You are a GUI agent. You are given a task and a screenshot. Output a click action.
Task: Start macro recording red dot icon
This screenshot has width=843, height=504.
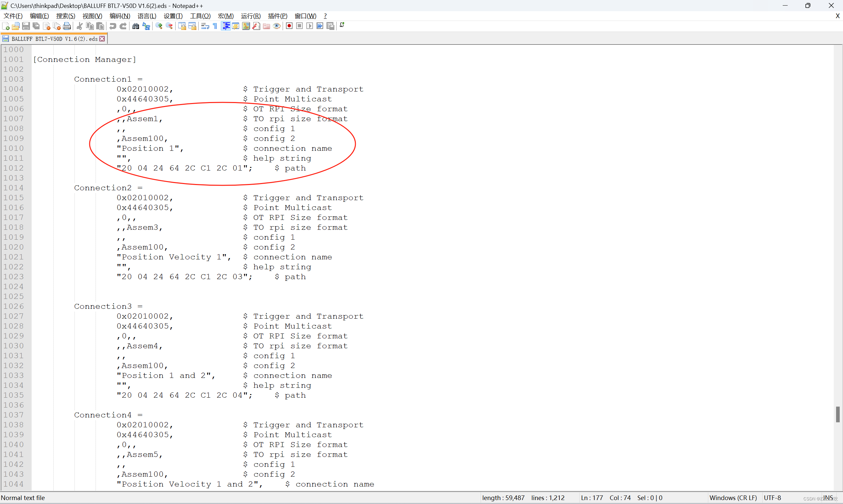tap(290, 26)
